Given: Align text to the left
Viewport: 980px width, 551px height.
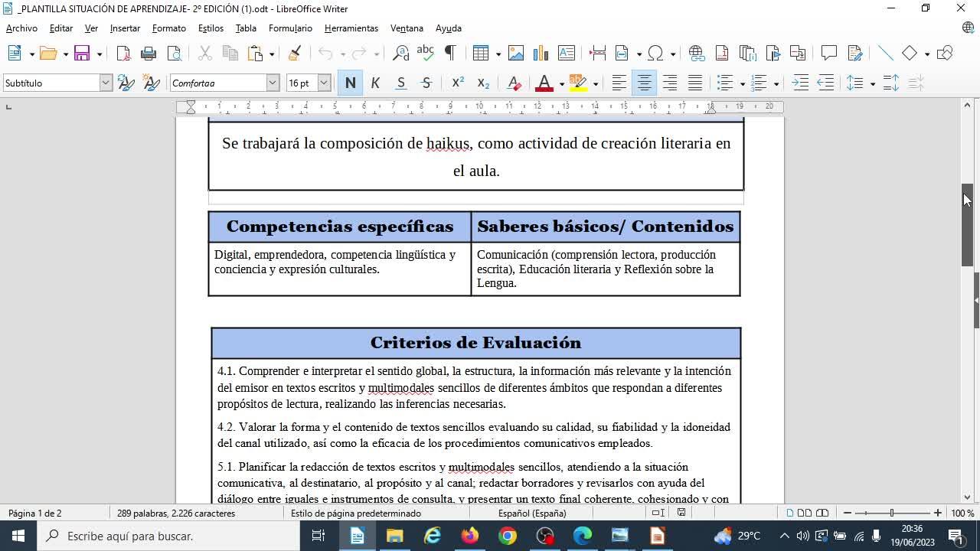Looking at the screenshot, I should (x=619, y=83).
